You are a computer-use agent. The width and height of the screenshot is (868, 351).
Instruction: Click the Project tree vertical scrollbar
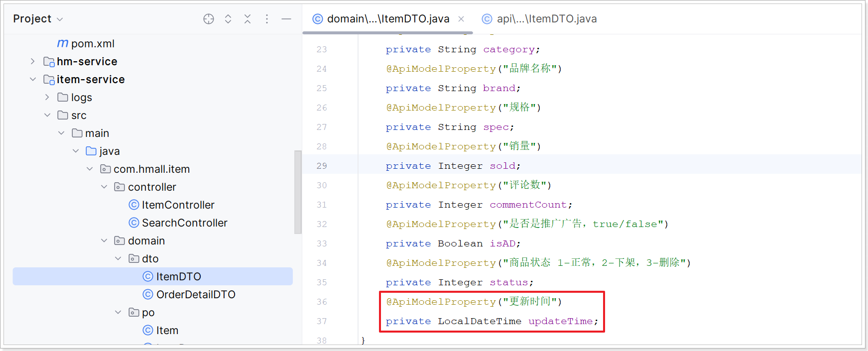pos(298,192)
